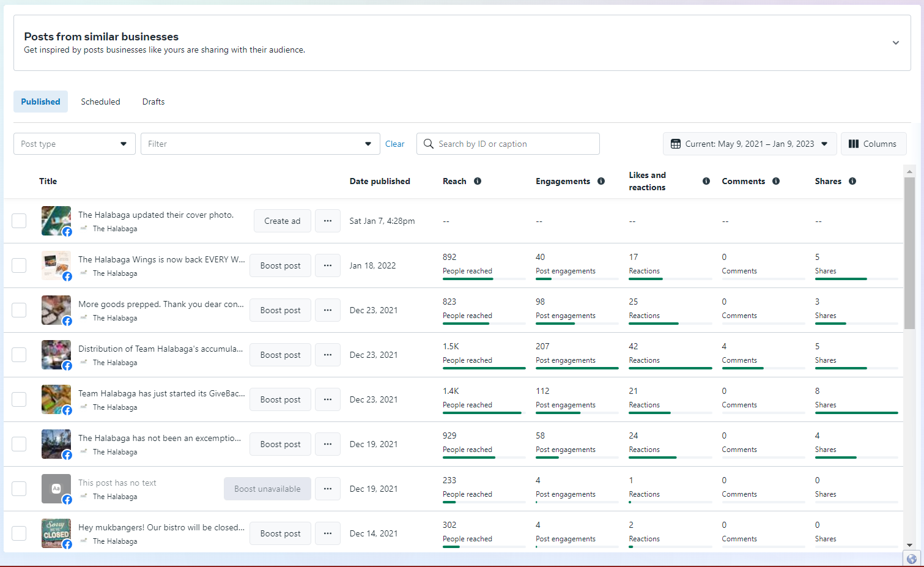Open more options for cover photo post
This screenshot has width=924, height=567.
pos(328,221)
